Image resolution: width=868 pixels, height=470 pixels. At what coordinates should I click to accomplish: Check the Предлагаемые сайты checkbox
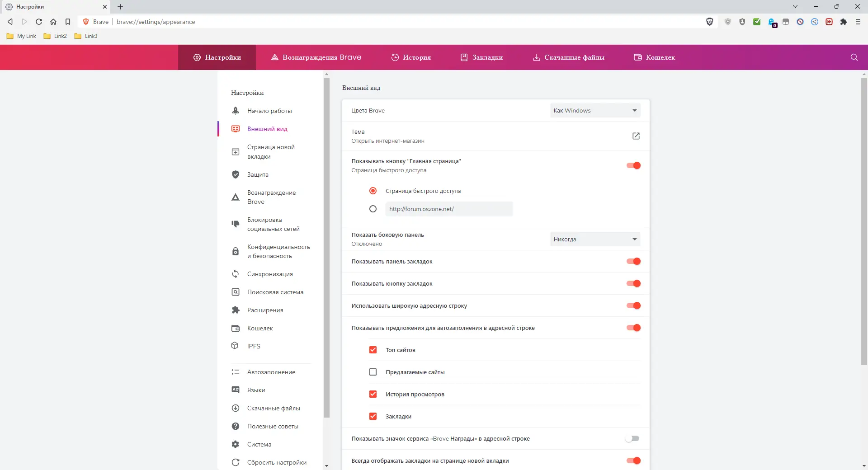coord(373,372)
